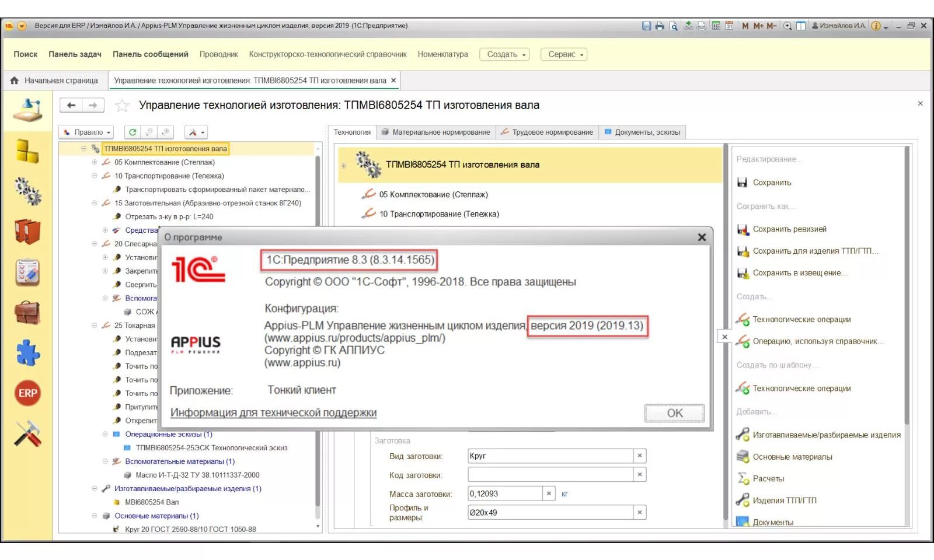This screenshot has width=934, height=560.
Task: Click the save icon in the title bar
Action: (x=646, y=26)
